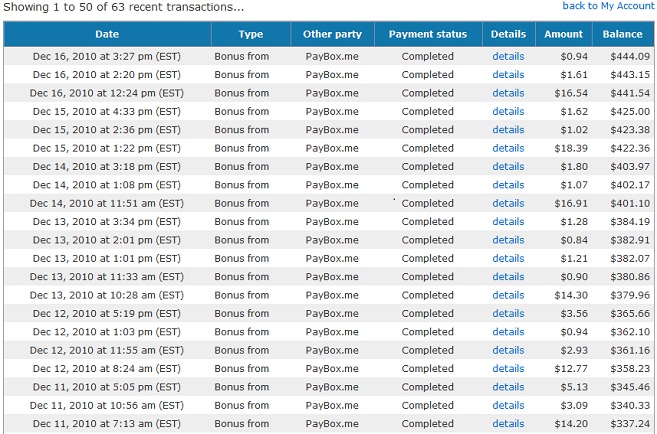Click details for the $1.07 transaction
The width and height of the screenshot is (657, 434).
click(x=508, y=185)
